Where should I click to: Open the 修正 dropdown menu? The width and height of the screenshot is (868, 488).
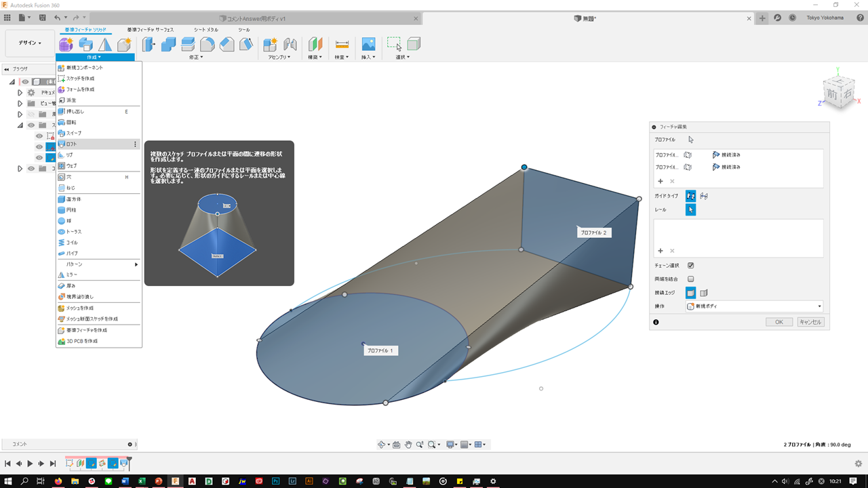click(195, 57)
